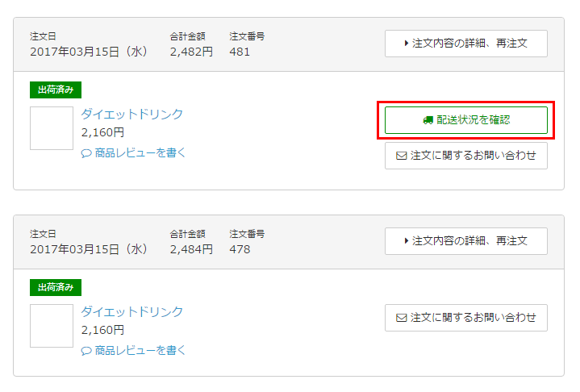Click the order number 478
This screenshot has width=580, height=392.
pyautogui.click(x=240, y=249)
